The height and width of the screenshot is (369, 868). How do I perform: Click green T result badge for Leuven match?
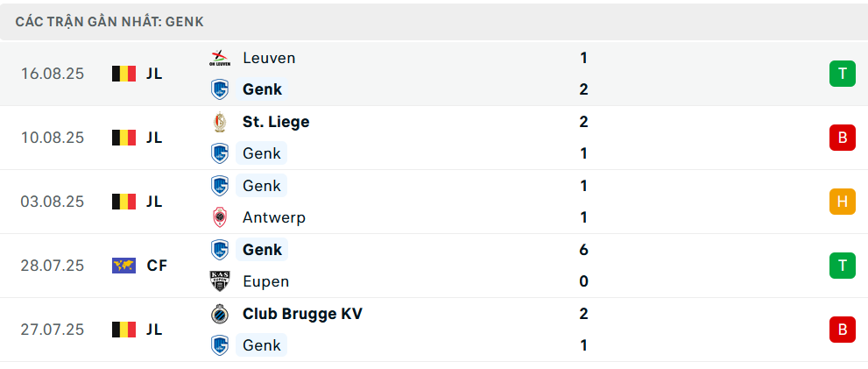click(842, 74)
